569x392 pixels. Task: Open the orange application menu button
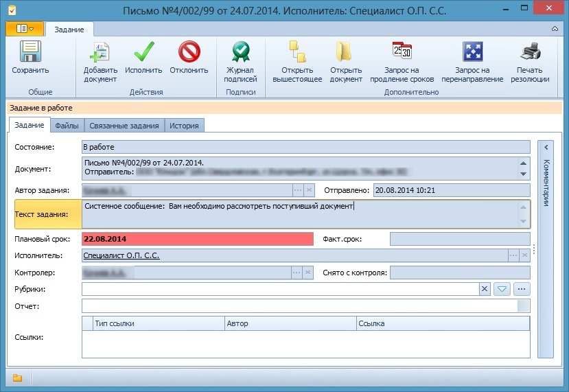point(25,29)
